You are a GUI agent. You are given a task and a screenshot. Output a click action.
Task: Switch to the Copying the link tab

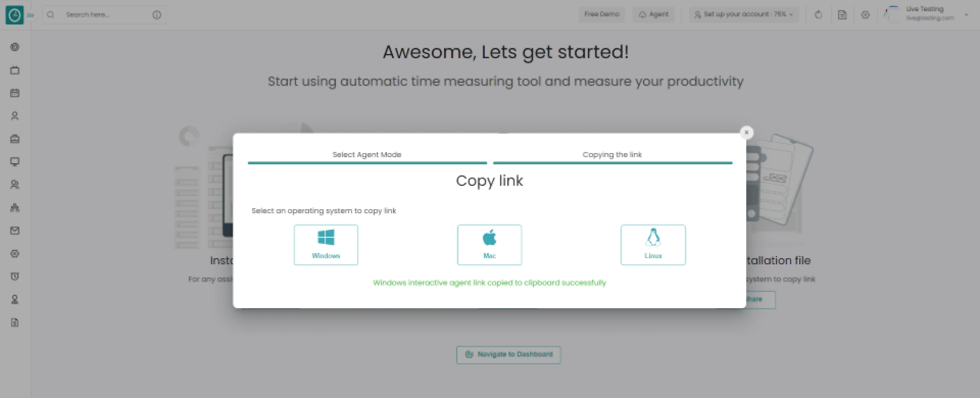tap(612, 154)
